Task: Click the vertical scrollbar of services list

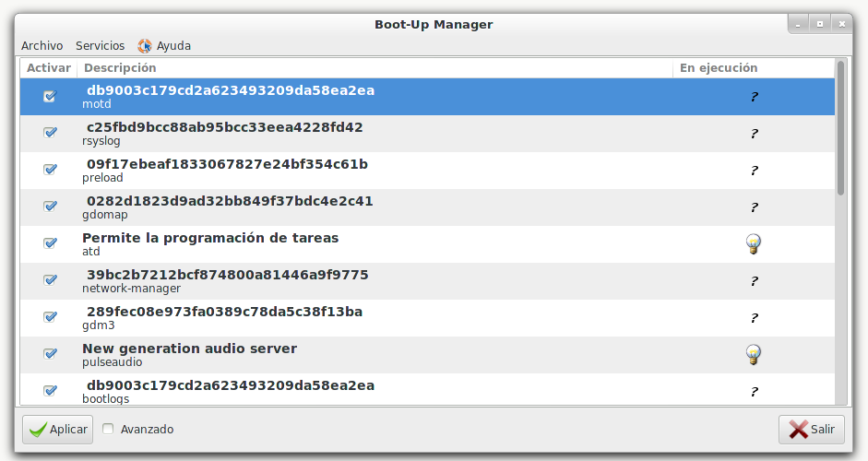Action: [840, 129]
